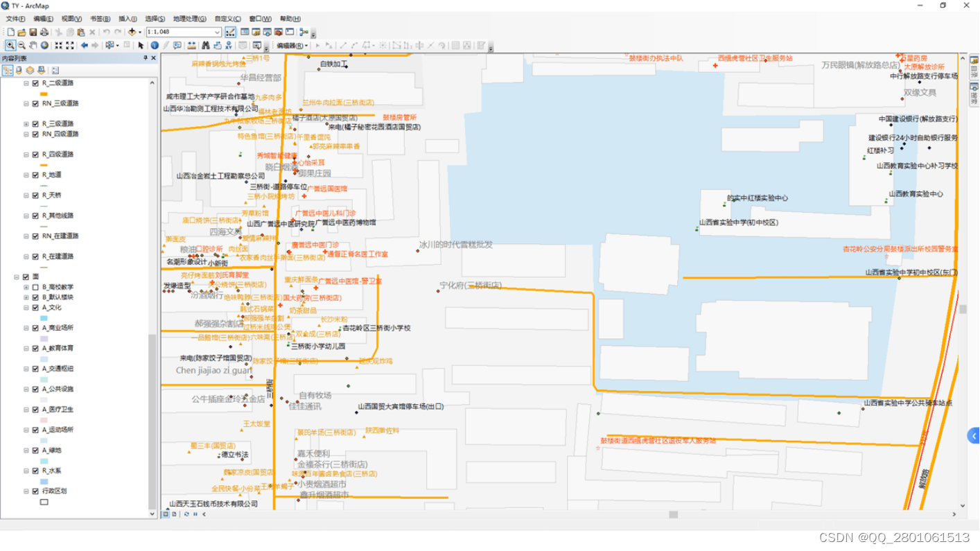Screen dimensions: 980x551
Task: Open the 编辑 menu
Action: click(x=43, y=19)
